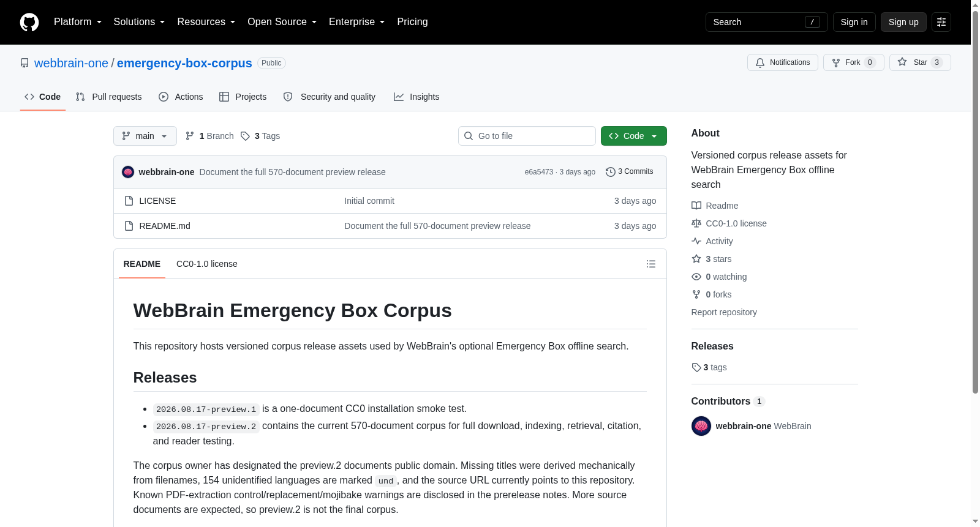Open the main branch selector dropdown

(x=145, y=136)
